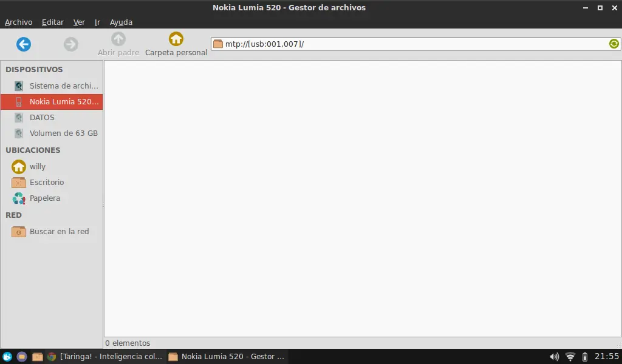Click the 21:55 clock
This screenshot has height=364, width=622.
click(607, 357)
